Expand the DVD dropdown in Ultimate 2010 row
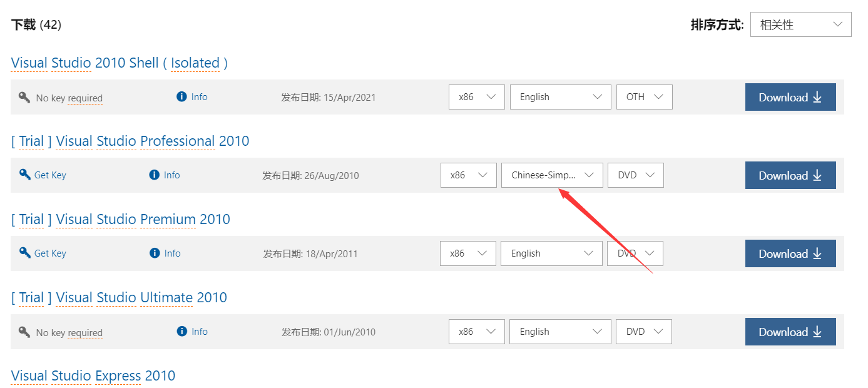 (x=643, y=332)
